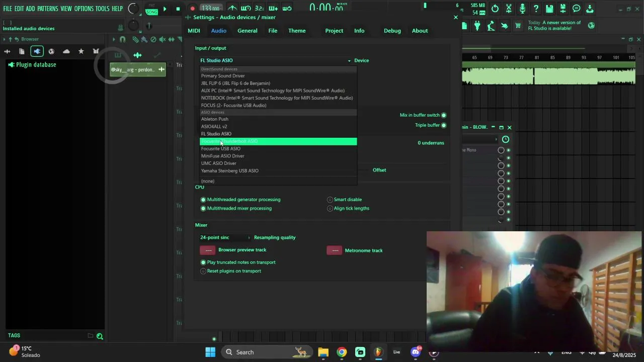Open Windows Start menu

(x=210, y=352)
